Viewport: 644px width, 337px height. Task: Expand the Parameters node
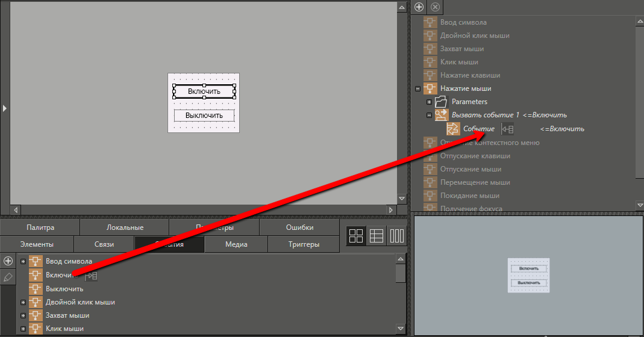pyautogui.click(x=429, y=102)
